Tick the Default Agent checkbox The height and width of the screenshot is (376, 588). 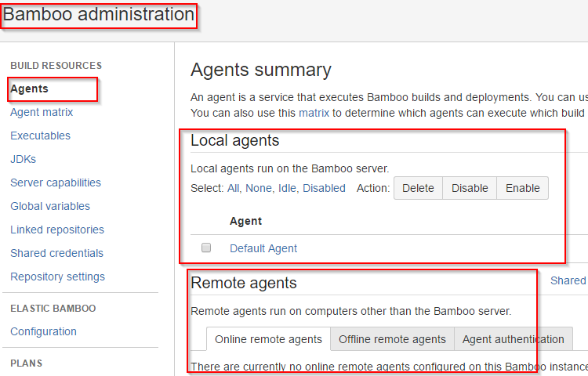tap(206, 248)
